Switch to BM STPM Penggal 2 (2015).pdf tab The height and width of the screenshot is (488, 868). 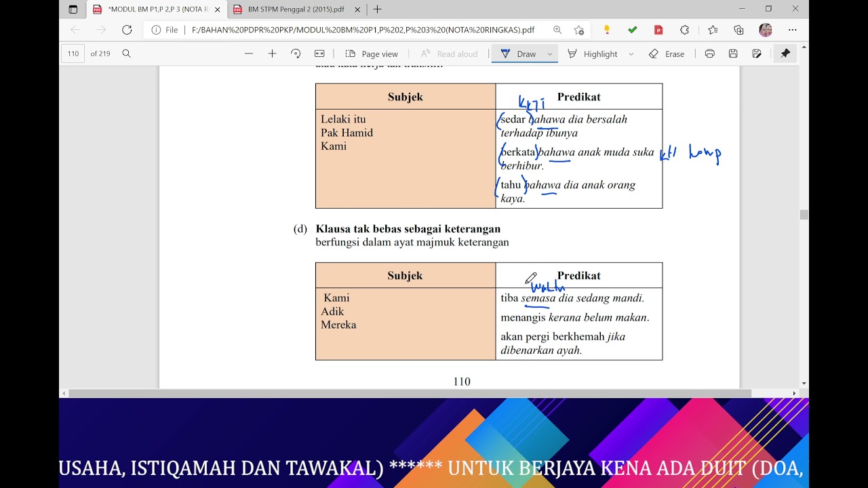pos(296,9)
